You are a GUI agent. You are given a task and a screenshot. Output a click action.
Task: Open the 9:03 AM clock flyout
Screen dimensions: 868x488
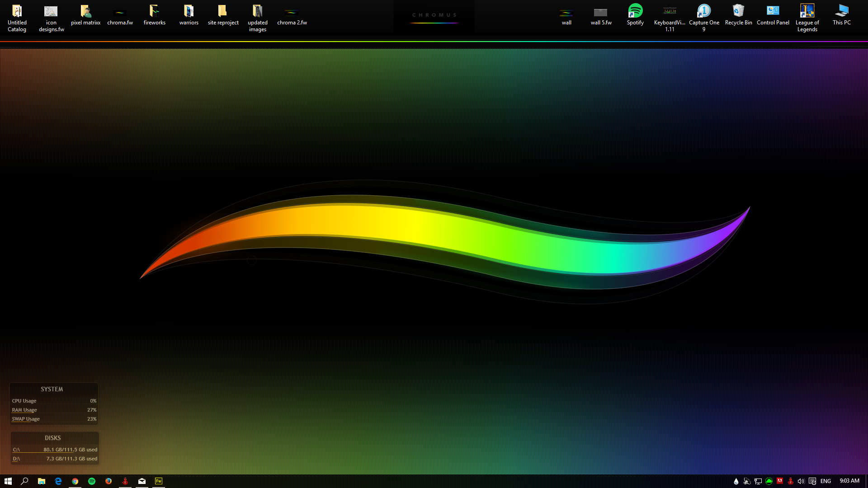pyautogui.click(x=849, y=481)
